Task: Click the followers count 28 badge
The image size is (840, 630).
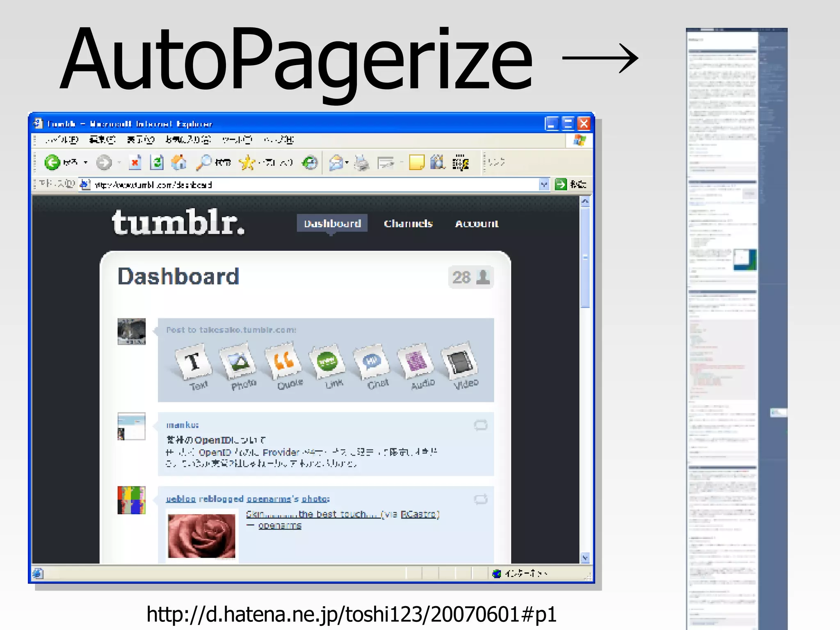Action: pyautogui.click(x=471, y=278)
